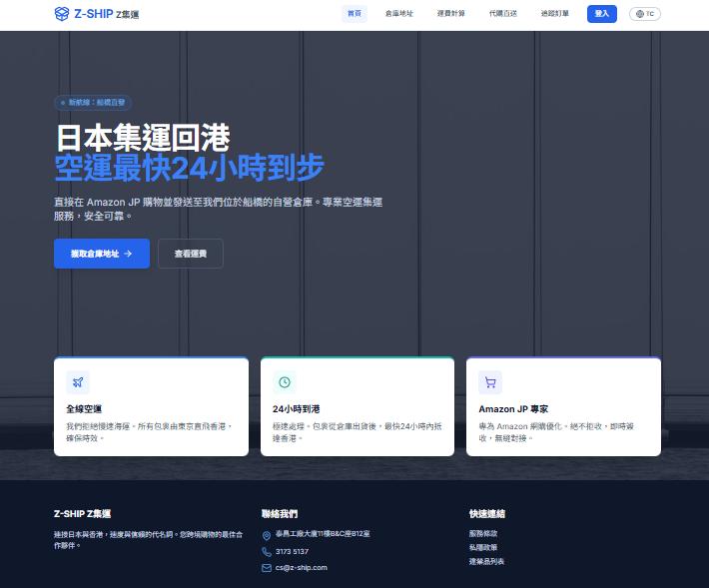The width and height of the screenshot is (709, 588).
Task: Open 代購直送 in navigation bar
Action: [503, 14]
